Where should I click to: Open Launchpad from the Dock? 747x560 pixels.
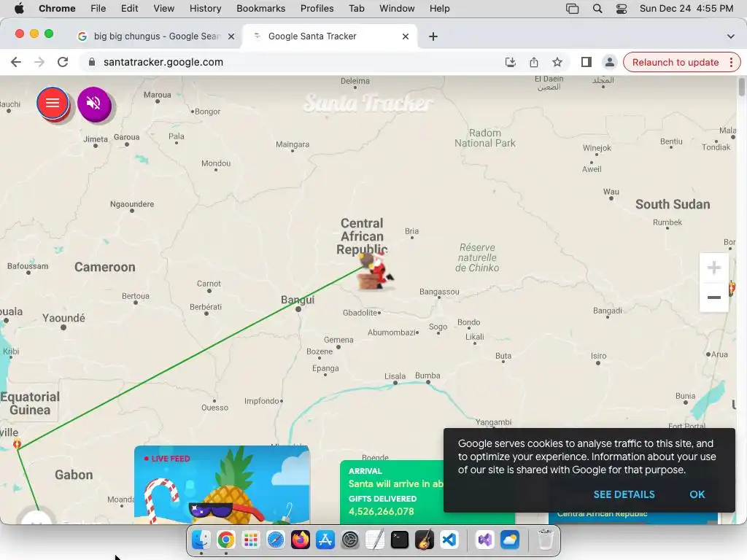[x=251, y=540]
